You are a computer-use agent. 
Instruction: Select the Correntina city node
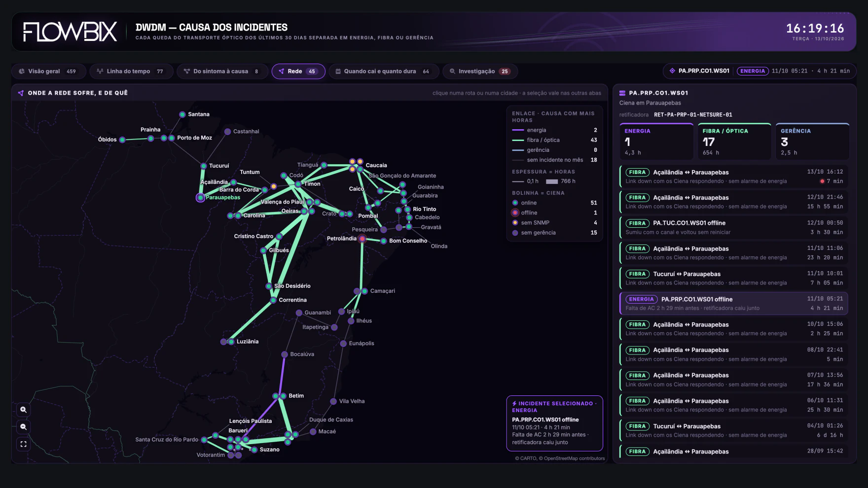(273, 300)
